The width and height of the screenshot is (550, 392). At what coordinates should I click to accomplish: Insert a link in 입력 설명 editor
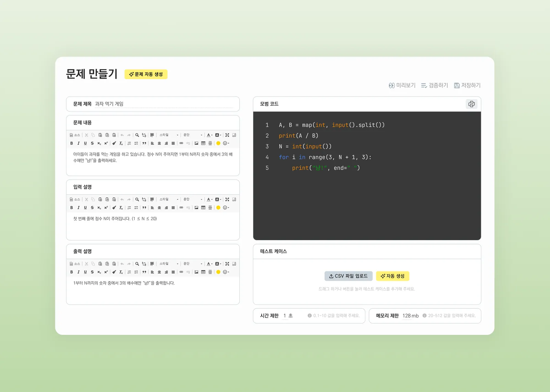[181, 208]
